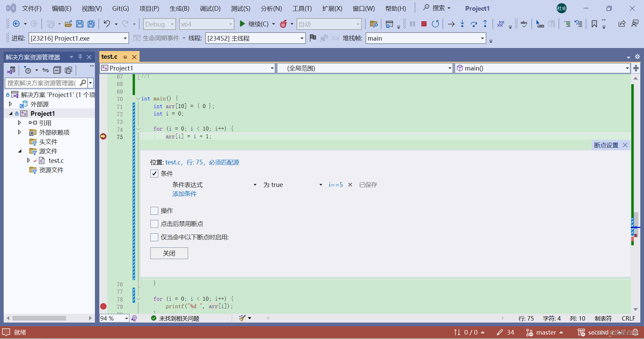The height and width of the screenshot is (339, 644).
Task: Uncheck the 条件 checkbox
Action: 154,174
